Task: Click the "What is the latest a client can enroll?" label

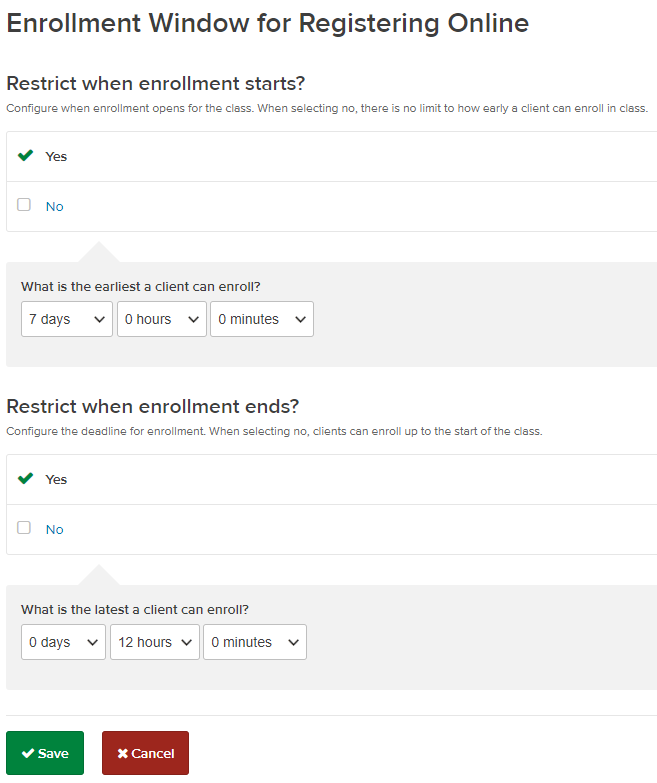Action: click(135, 609)
